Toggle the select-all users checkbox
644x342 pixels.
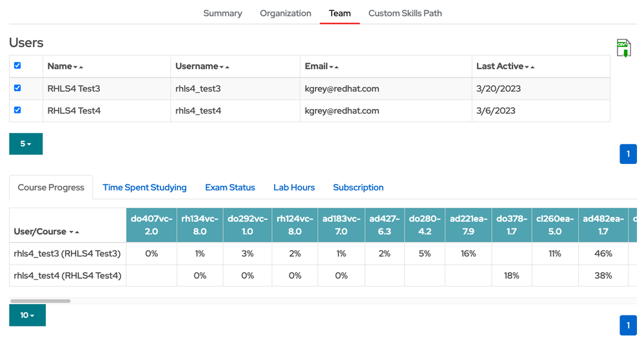17,66
